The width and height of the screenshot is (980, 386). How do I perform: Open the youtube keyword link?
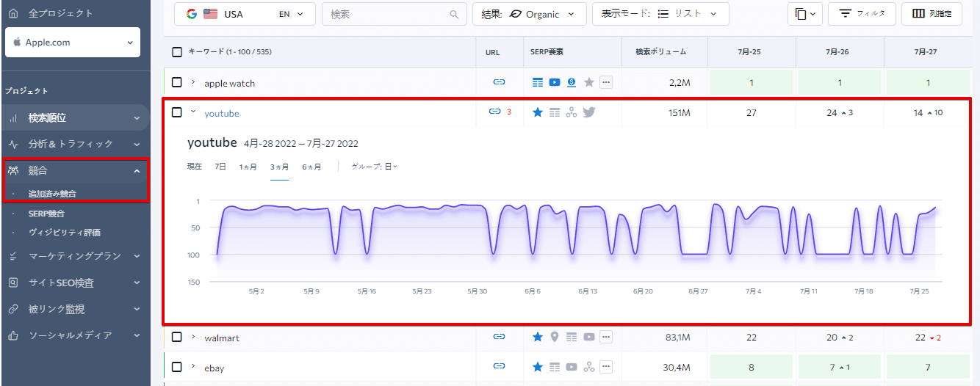click(x=222, y=113)
